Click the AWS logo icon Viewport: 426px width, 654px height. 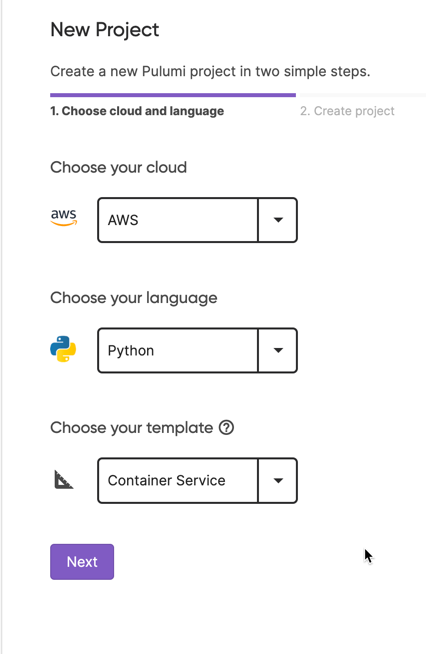(x=64, y=217)
